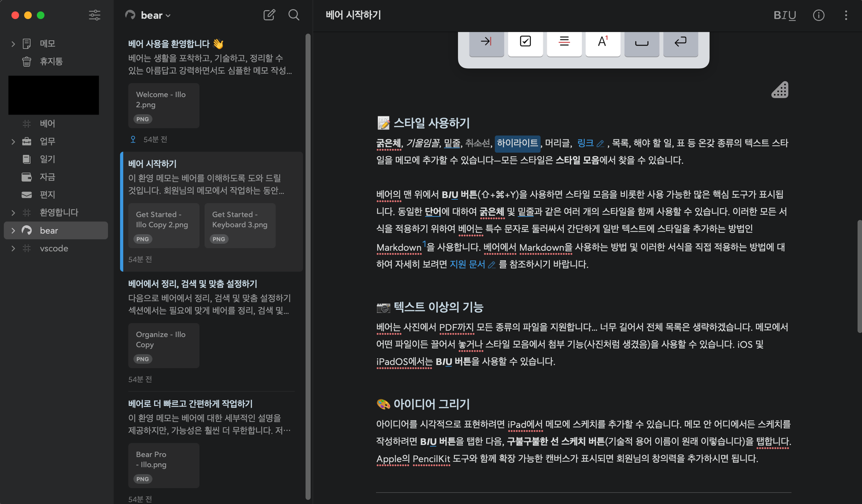Open the note search magnifier icon
The width and height of the screenshot is (862, 504).
point(293,15)
